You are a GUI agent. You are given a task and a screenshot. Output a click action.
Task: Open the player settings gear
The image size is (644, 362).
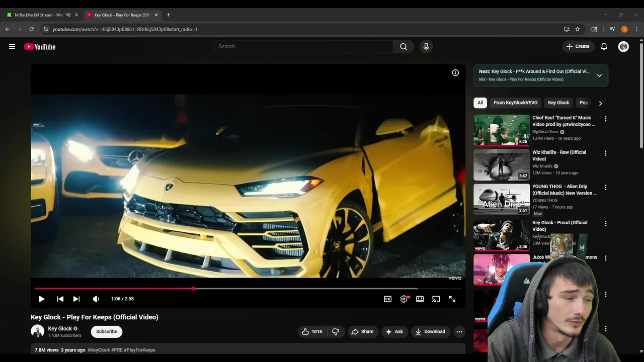pyautogui.click(x=404, y=299)
